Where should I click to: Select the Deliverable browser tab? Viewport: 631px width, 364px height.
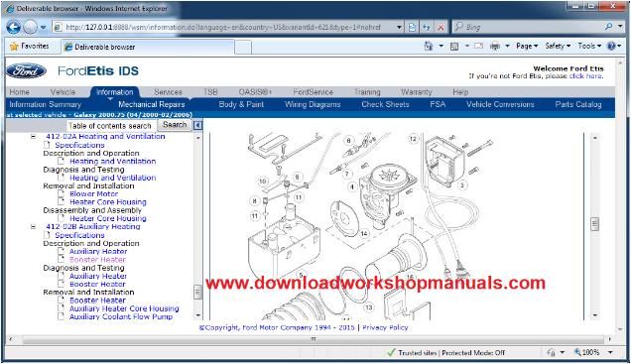click(148, 47)
